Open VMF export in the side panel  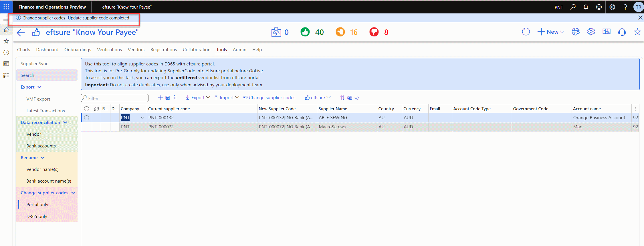click(38, 99)
